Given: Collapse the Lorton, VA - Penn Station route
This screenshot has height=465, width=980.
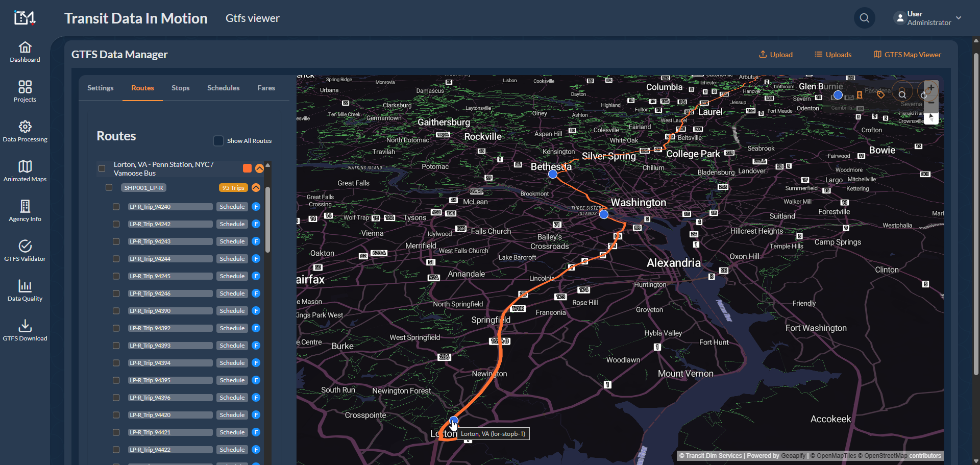Looking at the screenshot, I should (x=259, y=168).
